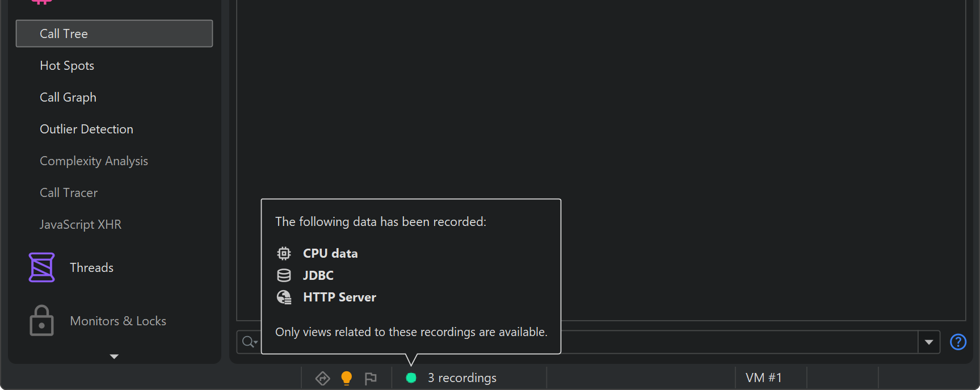
Task: Click the Monitors & Locks padlock icon
Action: tap(41, 321)
